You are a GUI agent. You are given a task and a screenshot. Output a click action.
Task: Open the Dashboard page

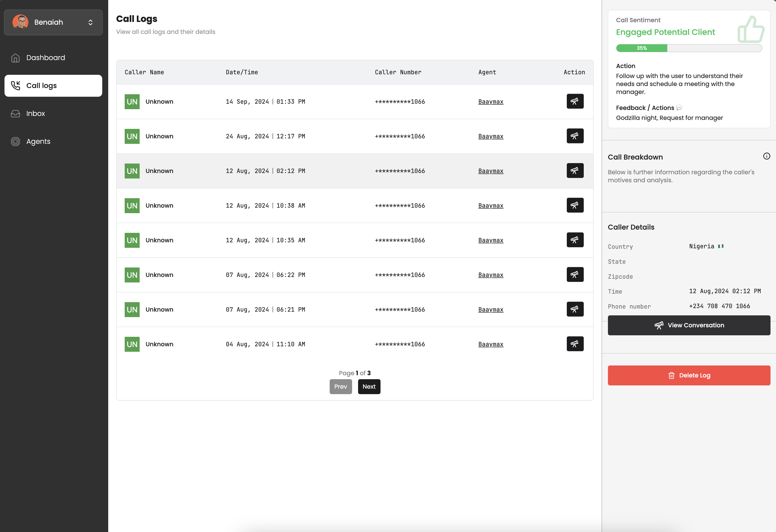point(45,58)
